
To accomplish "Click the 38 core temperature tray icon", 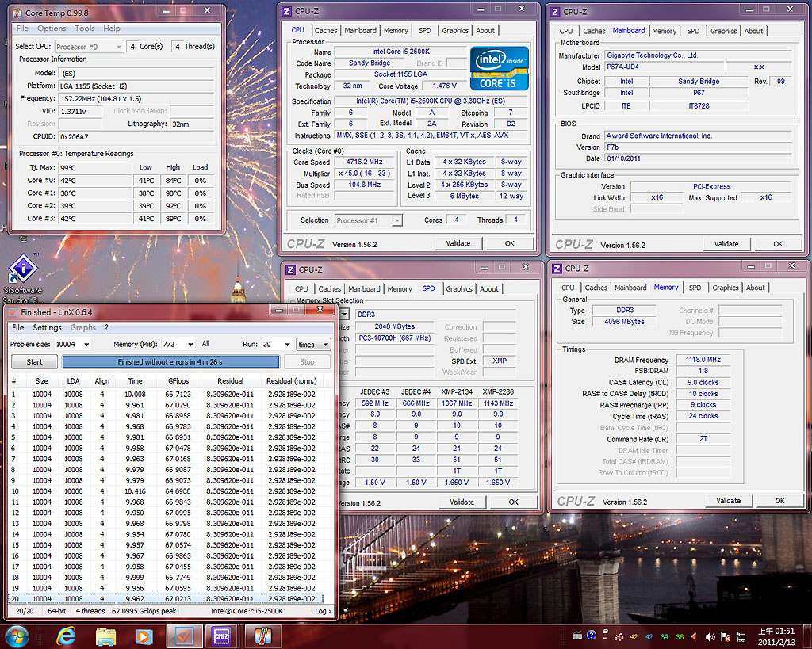I will coord(680,637).
